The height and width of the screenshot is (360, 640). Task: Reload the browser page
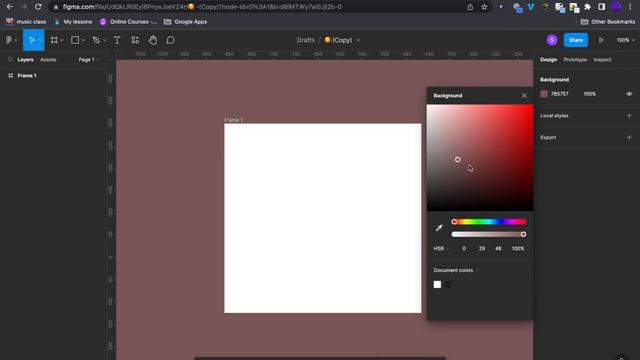pyautogui.click(x=38, y=7)
